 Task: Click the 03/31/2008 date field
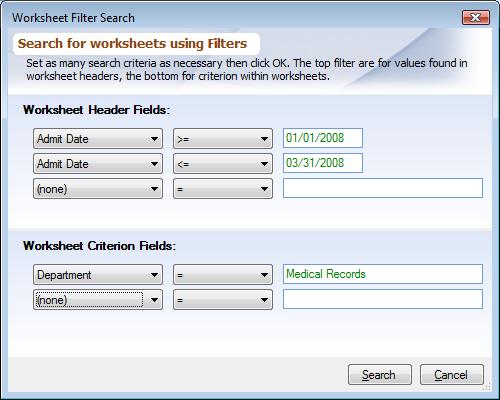click(x=323, y=163)
